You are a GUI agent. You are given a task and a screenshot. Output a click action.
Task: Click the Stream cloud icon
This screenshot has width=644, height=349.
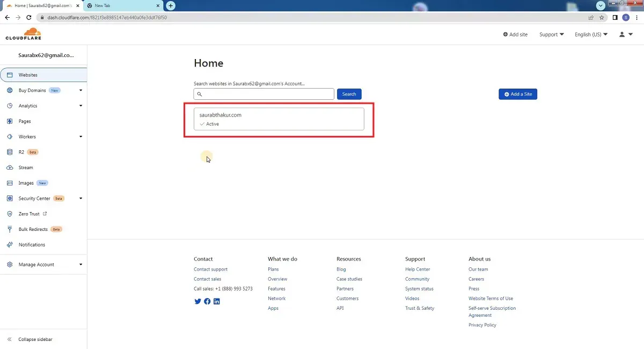pos(10,168)
